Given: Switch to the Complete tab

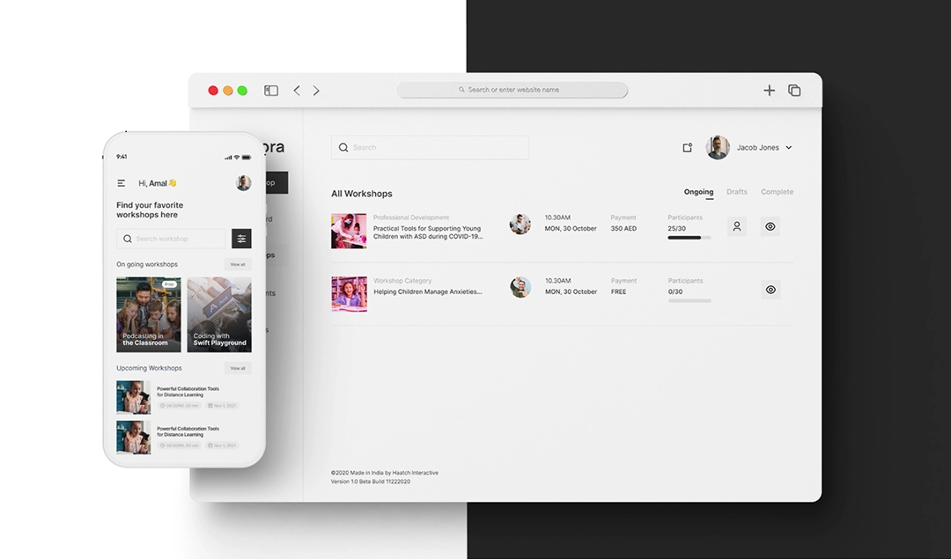Looking at the screenshot, I should [777, 192].
